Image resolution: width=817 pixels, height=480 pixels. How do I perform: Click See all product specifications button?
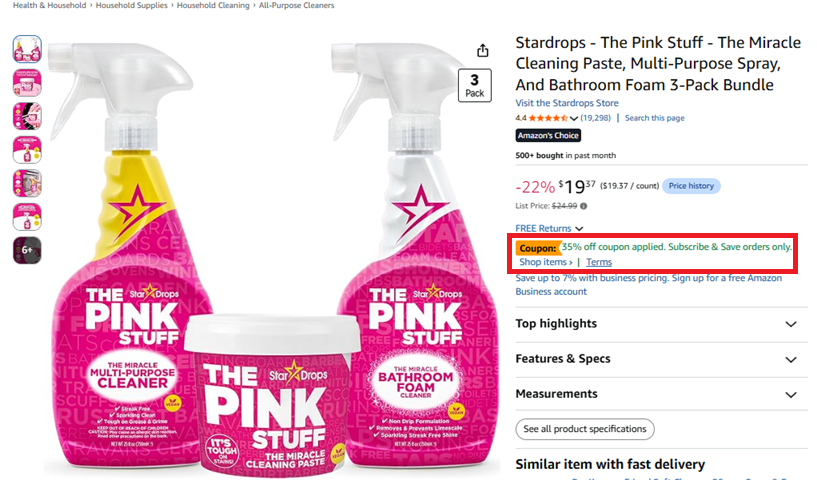585,429
